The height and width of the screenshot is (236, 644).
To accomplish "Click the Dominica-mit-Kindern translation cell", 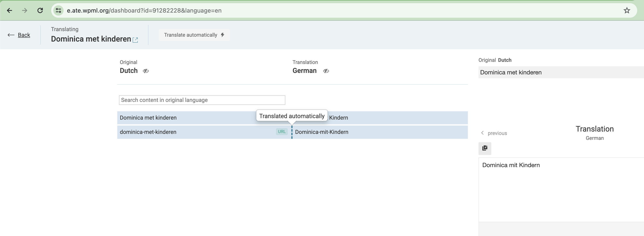I will 380,132.
